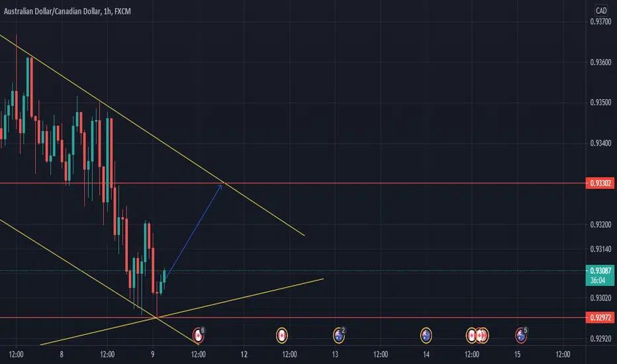617x364 pixels.
Task: Select the blue projection arrow drawing
Action: pyautogui.click(x=193, y=233)
